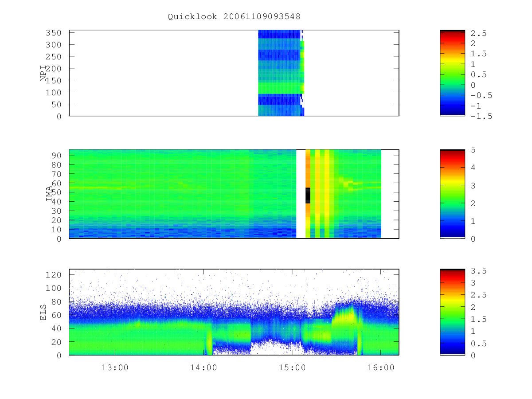
Task: Click the 16:00 time axis label
Action: pos(381,368)
